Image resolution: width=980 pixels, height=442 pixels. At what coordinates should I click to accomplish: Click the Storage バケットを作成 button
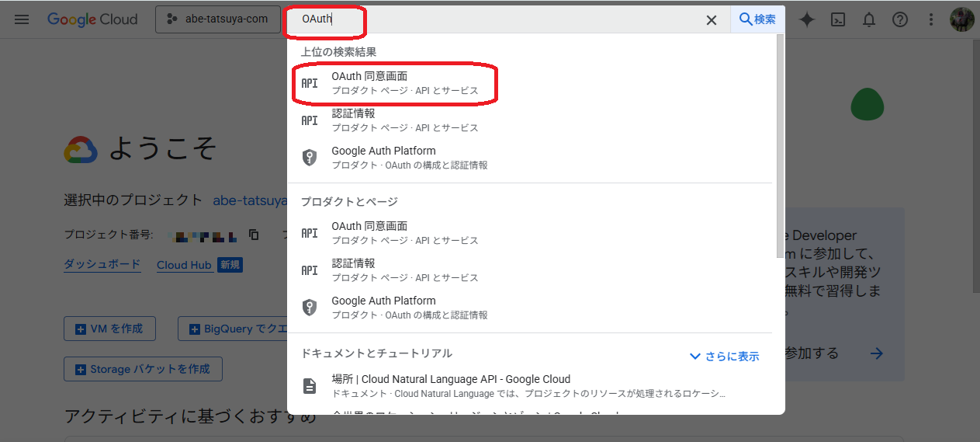[x=143, y=369]
